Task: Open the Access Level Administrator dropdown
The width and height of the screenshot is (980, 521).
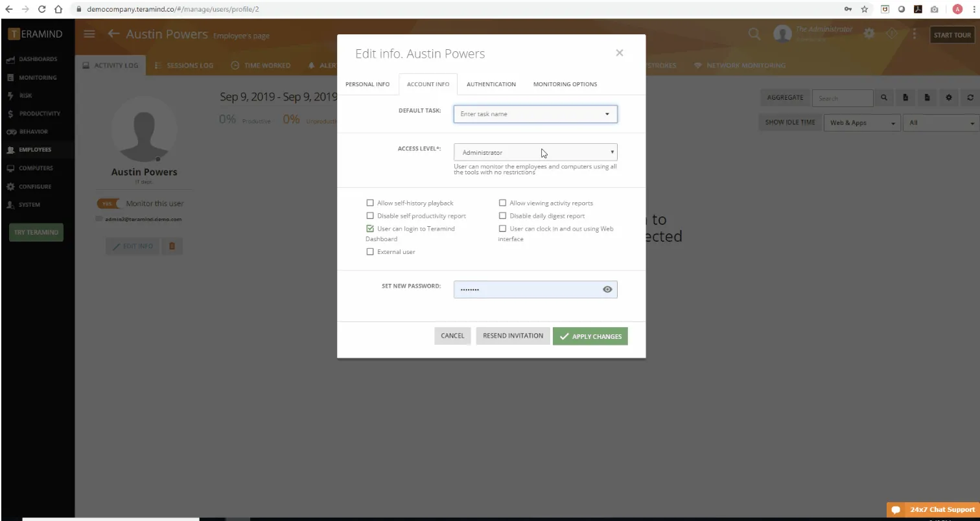Action: [535, 152]
